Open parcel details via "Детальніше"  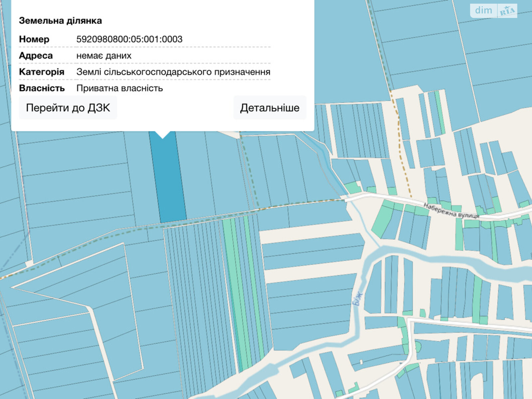tap(270, 108)
